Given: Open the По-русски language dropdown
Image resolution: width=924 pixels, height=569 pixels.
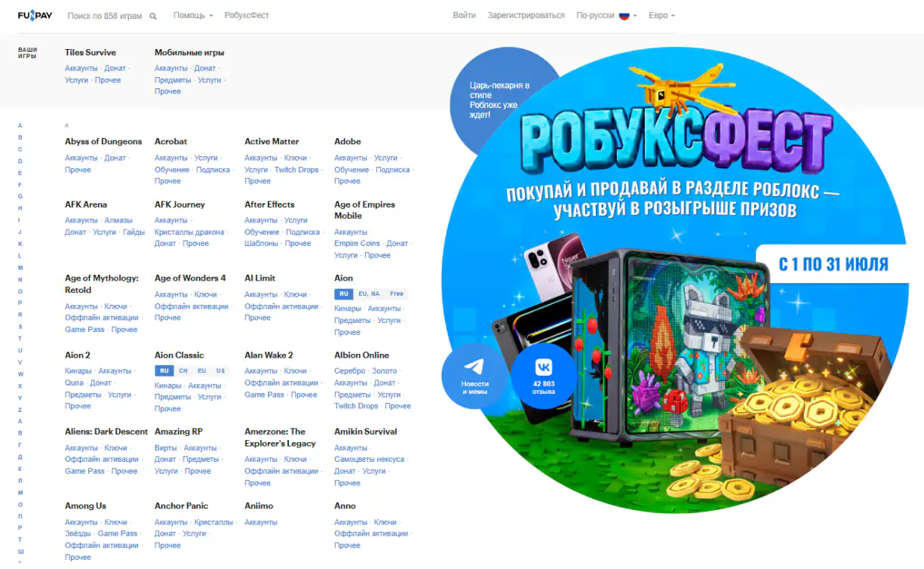Looking at the screenshot, I should [x=606, y=15].
